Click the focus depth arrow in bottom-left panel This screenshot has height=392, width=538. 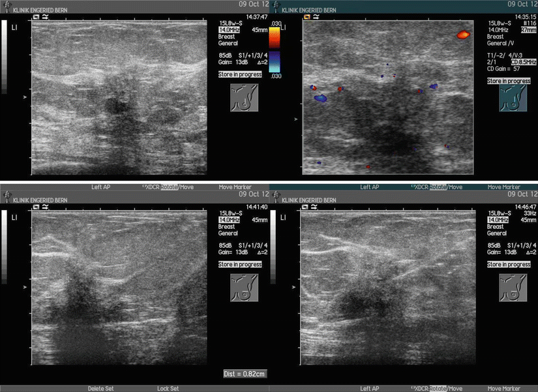pyautogui.click(x=25, y=280)
